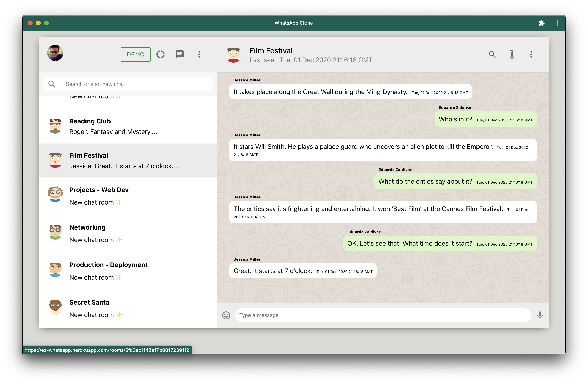588x384 pixels.
Task: Open emoji picker smiley icon
Action: [x=226, y=315]
